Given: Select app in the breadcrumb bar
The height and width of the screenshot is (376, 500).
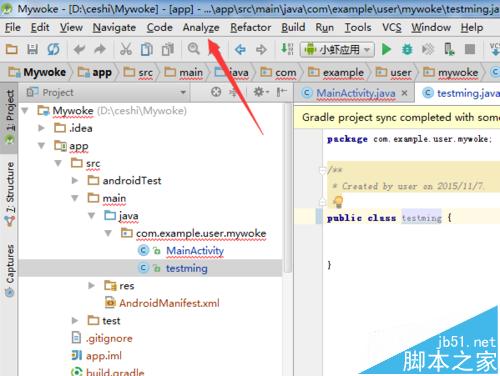Looking at the screenshot, I should 95,72.
